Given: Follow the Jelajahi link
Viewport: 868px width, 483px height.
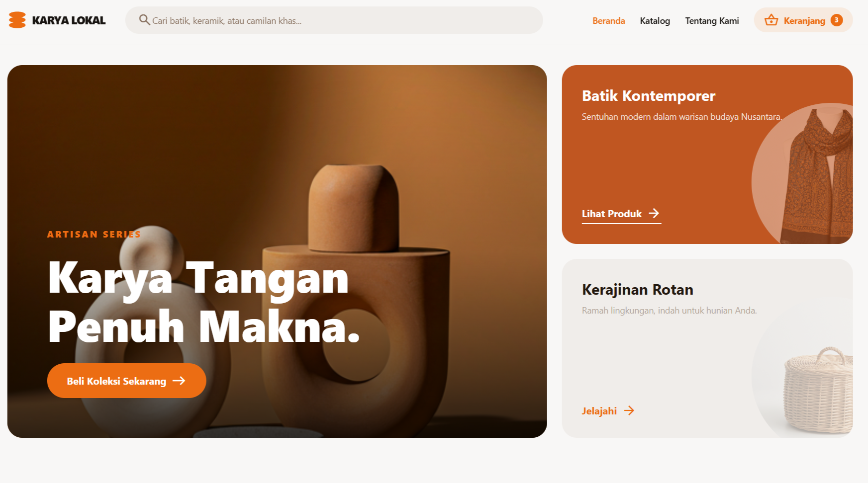Looking at the screenshot, I should (x=608, y=411).
